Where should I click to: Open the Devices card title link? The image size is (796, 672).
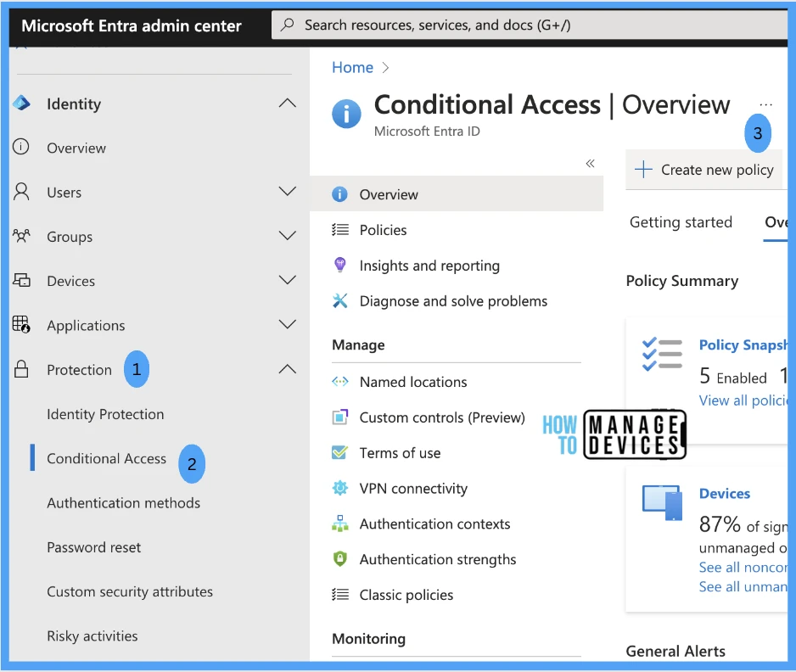point(725,493)
